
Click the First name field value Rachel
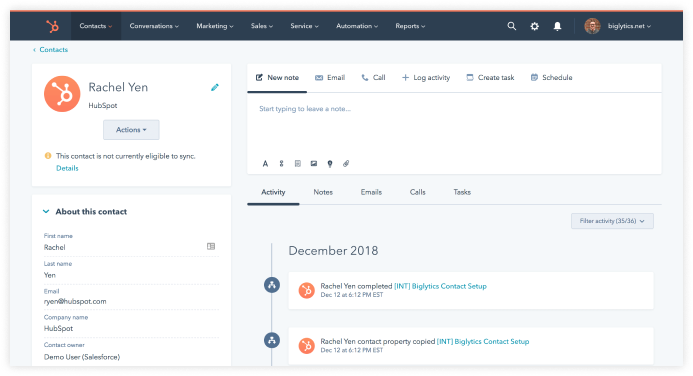[x=54, y=247]
